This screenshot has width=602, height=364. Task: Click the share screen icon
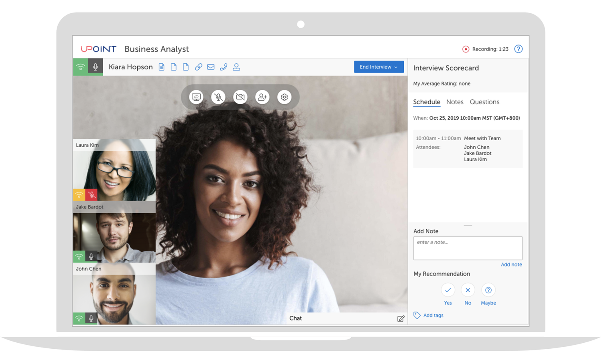coord(196,97)
